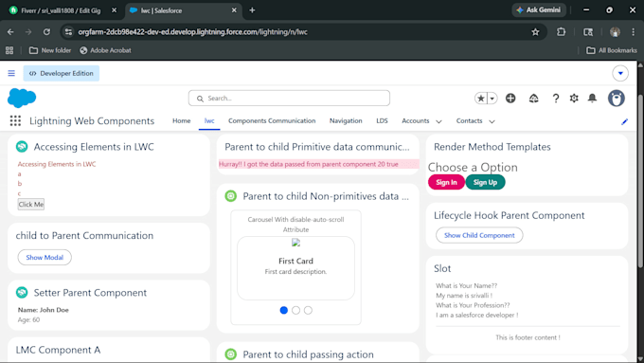Click the pink Hurray data passed message
The image size is (644, 363).
coord(319,164)
